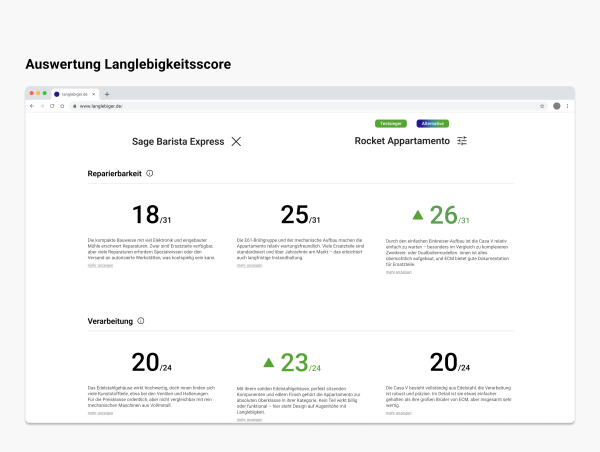Bookmark page with the star icon

tap(542, 105)
